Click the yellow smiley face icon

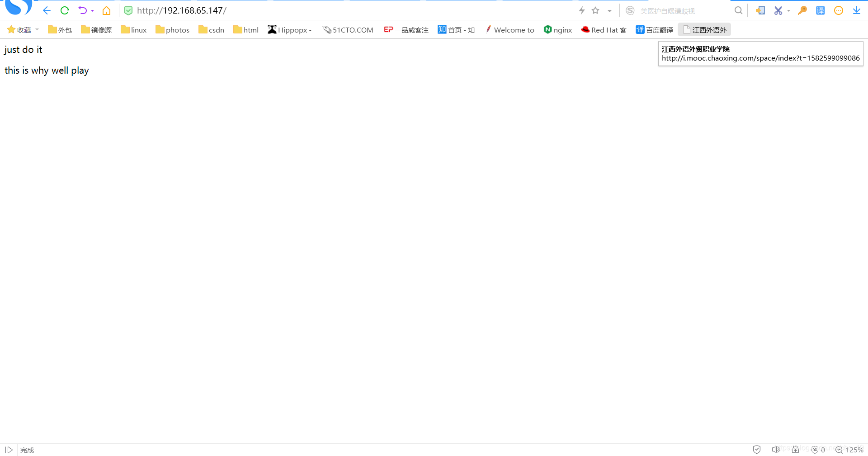[838, 10]
